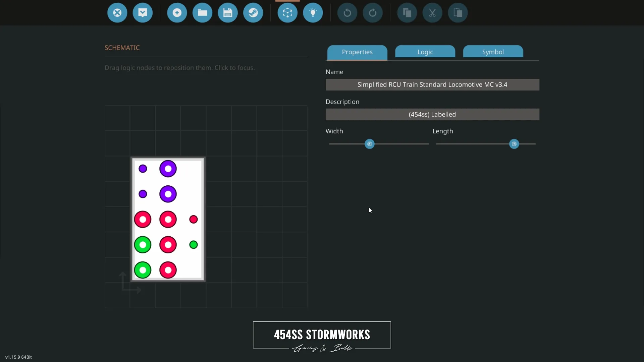Open the Steam Workshop icon

(x=253, y=13)
